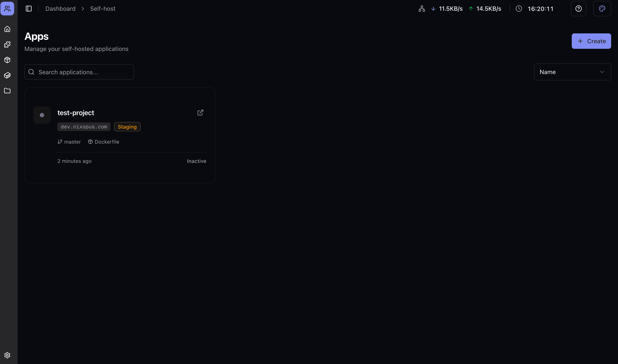Open settings gear at sidebar bottom
The width and height of the screenshot is (618, 364).
[7, 355]
